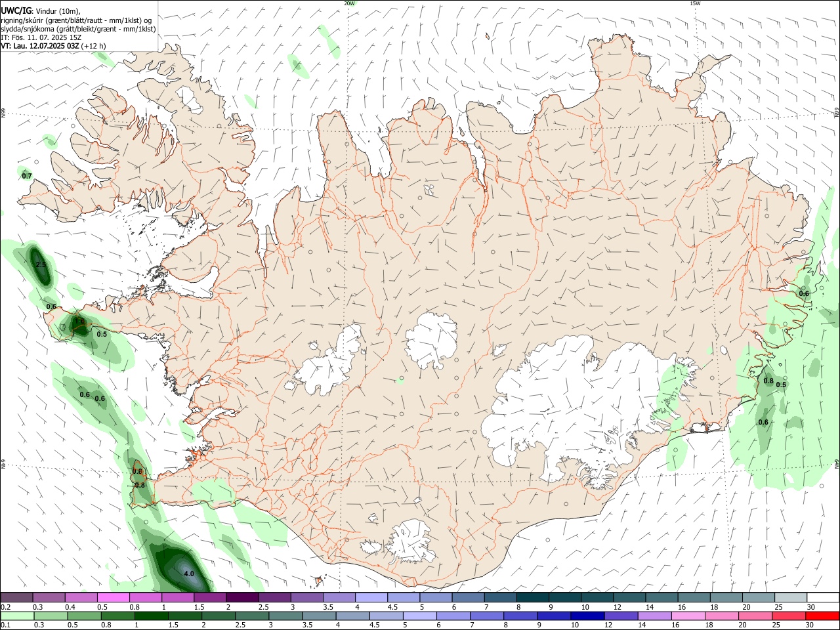840x630 pixels.
Task: Pick the dark purple 2 swatch in the snow legend row
Action: pos(241,597)
